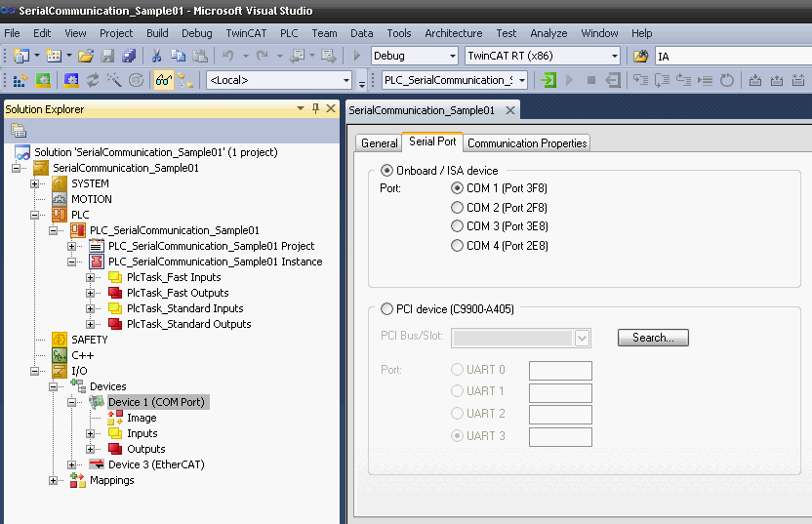Select PlcTask_Standard Outputs tree item

189,324
